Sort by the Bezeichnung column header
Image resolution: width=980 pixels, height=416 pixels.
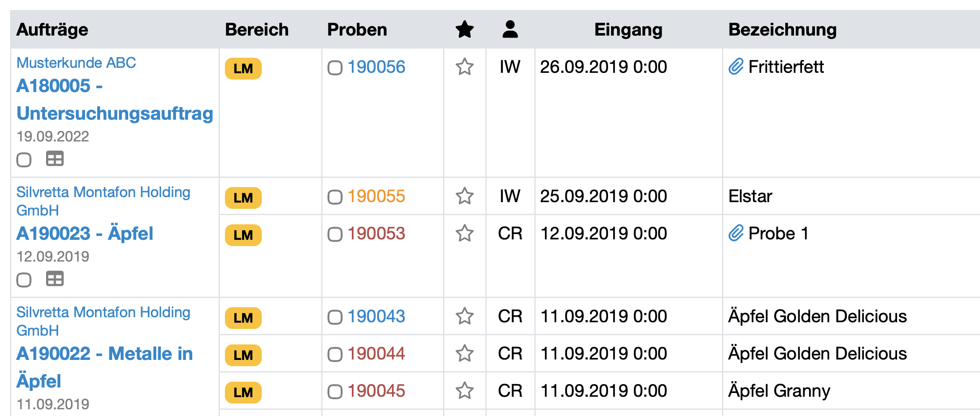tap(782, 30)
